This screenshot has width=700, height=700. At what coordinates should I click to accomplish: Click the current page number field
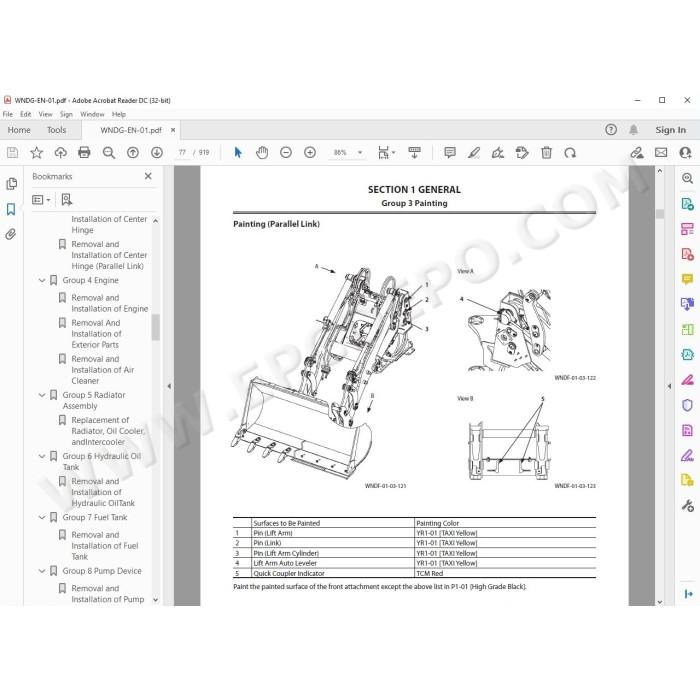(182, 153)
